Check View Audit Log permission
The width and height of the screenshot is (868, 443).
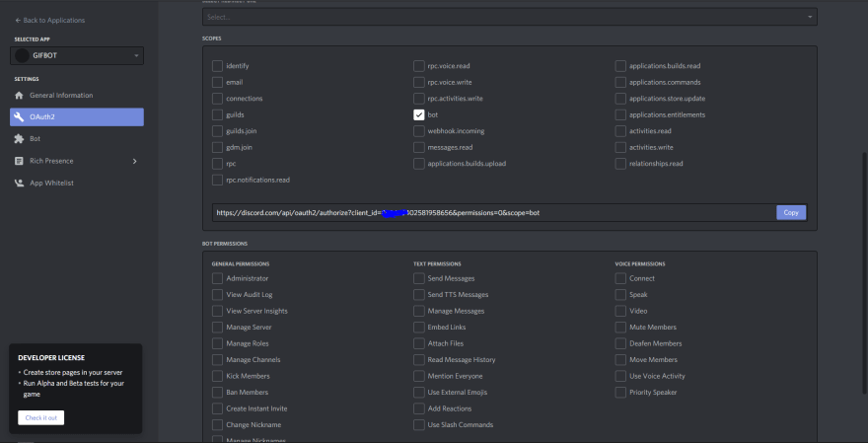[217, 295]
